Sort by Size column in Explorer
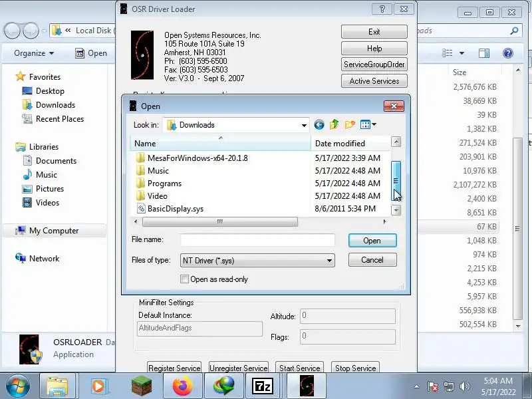Viewport: 532px width, 399px height. (460, 72)
